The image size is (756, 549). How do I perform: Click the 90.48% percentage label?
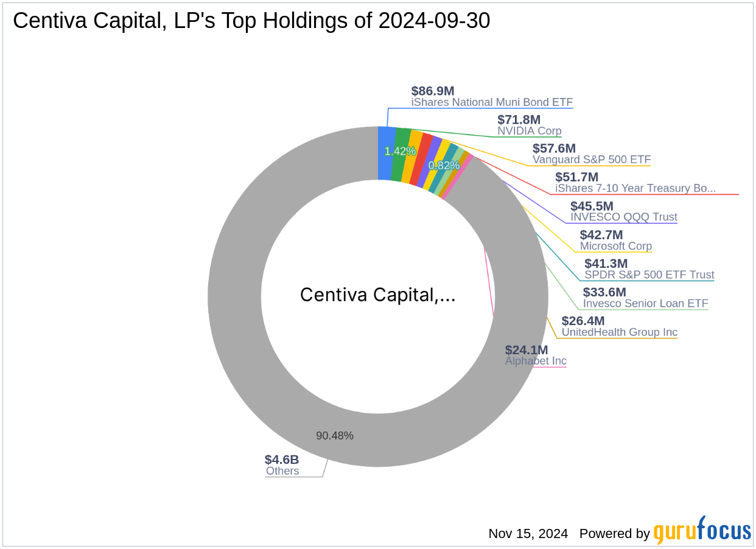click(x=335, y=436)
